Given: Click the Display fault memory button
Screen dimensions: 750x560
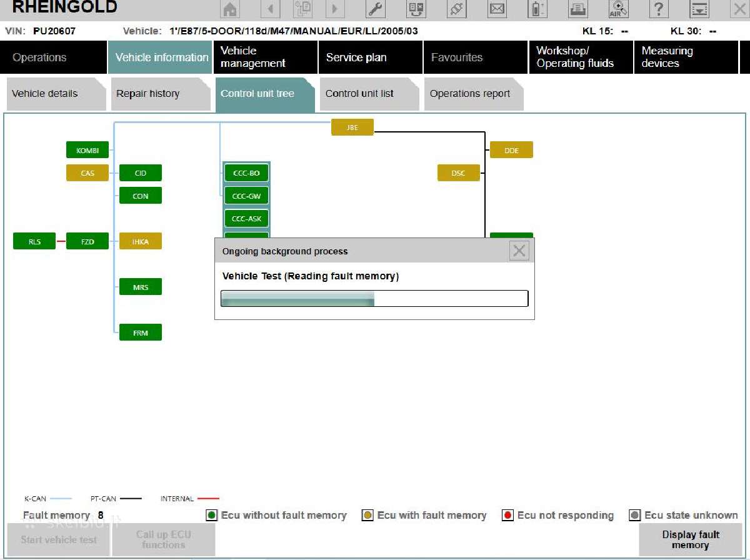Looking at the screenshot, I should pyautogui.click(x=690, y=539).
